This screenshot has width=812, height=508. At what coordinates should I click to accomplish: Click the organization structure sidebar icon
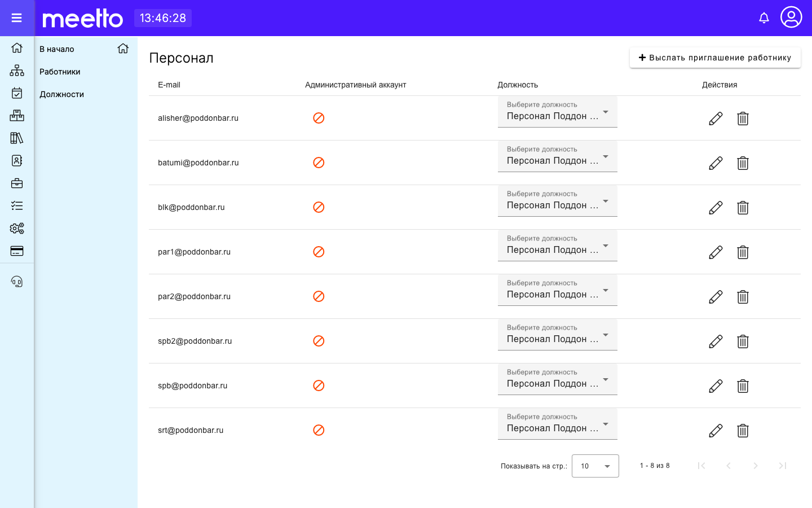17,71
